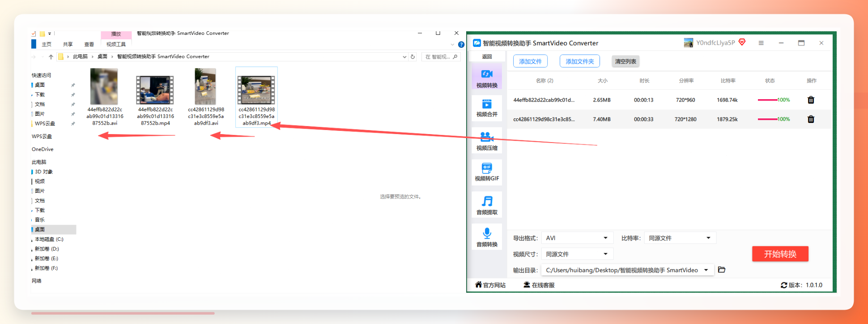Open 在线客服 online support
The image size is (868, 324).
(539, 285)
